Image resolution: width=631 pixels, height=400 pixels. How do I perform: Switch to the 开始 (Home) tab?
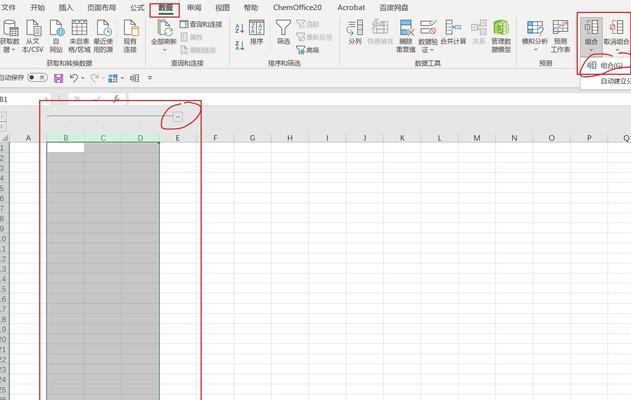coord(37,8)
